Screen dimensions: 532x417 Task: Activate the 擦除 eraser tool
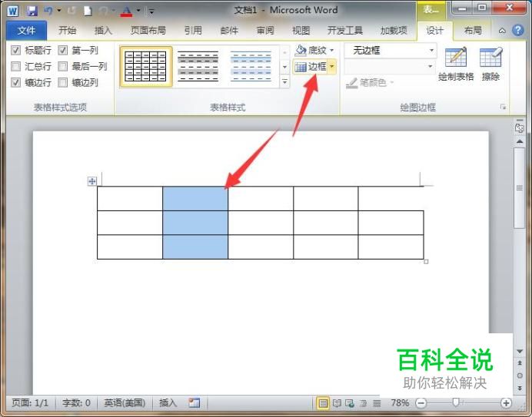click(x=490, y=65)
